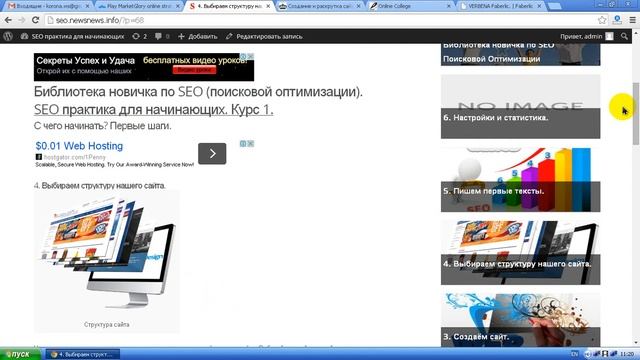This screenshot has width=640, height=360.
Task: Click the text С чего начинать? Первые шаги.
Action: (102, 126)
